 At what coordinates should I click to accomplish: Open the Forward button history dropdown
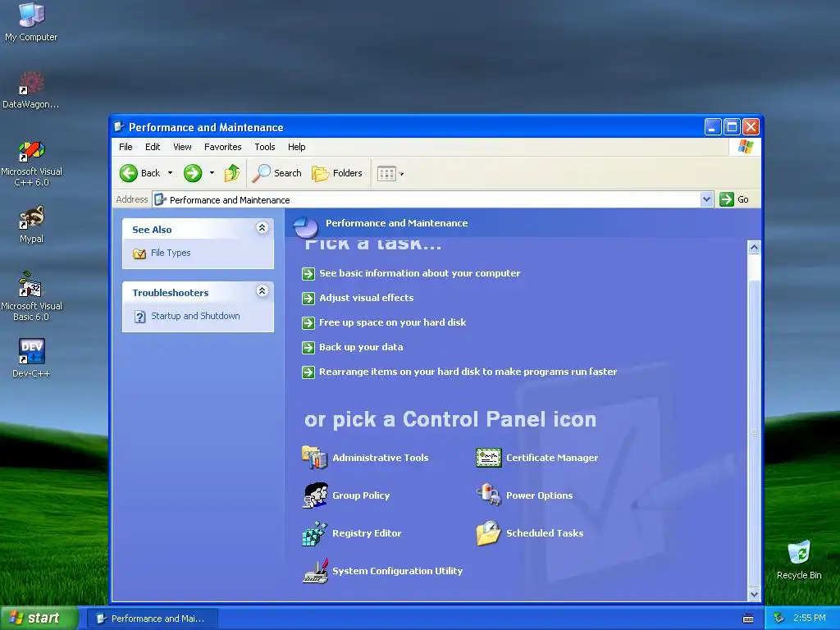point(212,173)
